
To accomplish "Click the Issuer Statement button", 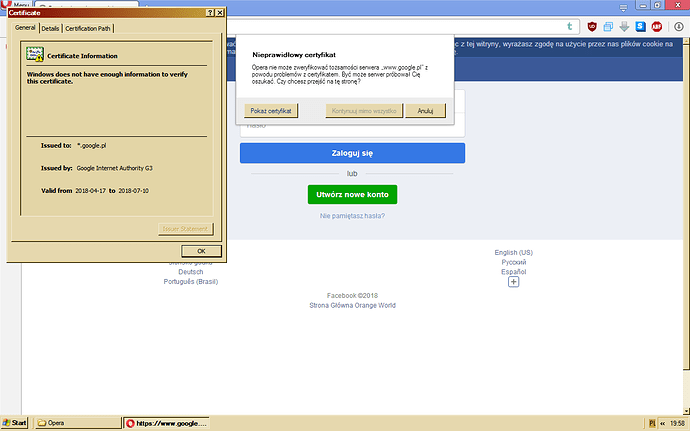I will [185, 229].
